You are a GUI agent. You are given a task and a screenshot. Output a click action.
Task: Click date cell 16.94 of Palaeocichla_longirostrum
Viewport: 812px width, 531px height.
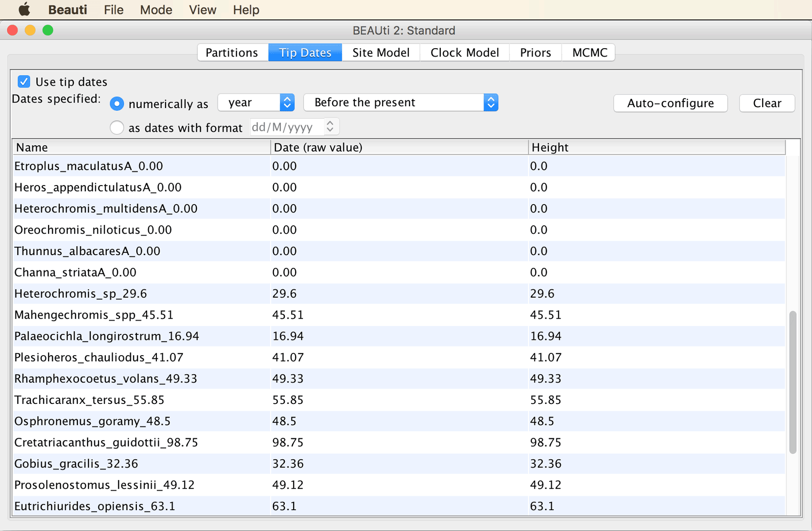pyautogui.click(x=399, y=336)
